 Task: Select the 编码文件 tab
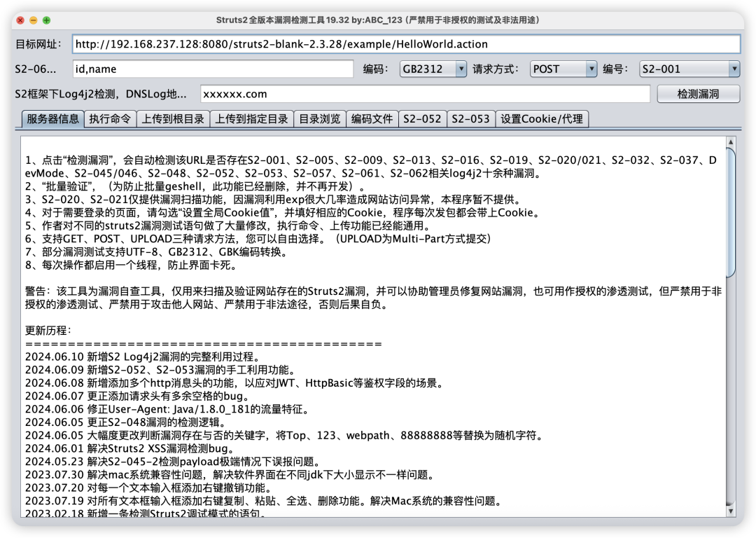[372, 118]
